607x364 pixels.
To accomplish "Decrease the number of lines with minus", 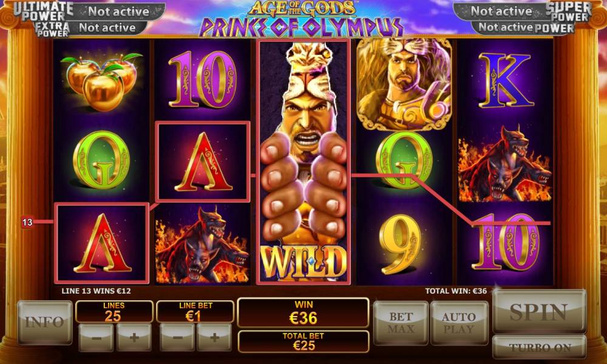I will (96, 338).
